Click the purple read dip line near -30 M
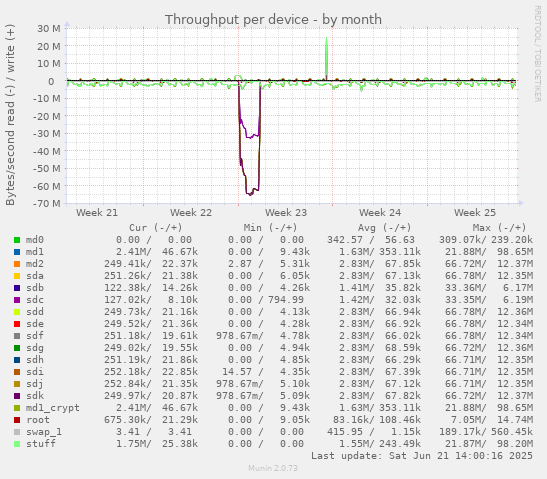 [x=251, y=136]
